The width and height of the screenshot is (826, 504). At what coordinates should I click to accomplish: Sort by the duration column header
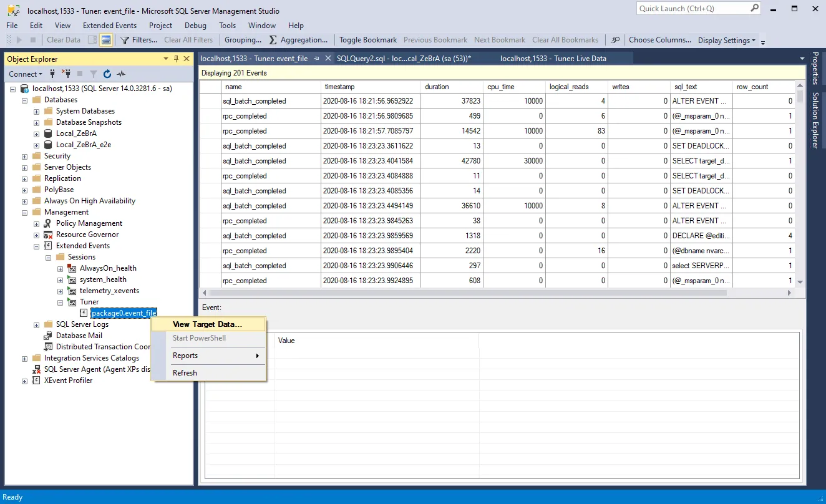pos(452,87)
